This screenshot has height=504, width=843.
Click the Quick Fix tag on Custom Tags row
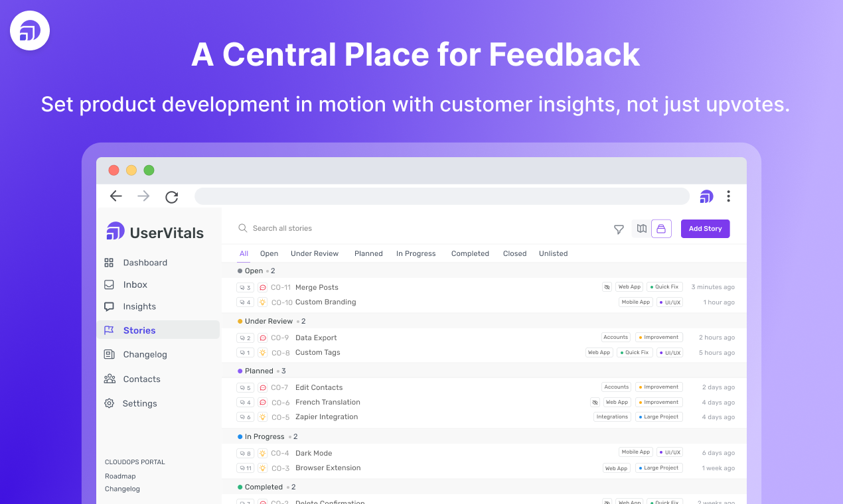coord(635,353)
